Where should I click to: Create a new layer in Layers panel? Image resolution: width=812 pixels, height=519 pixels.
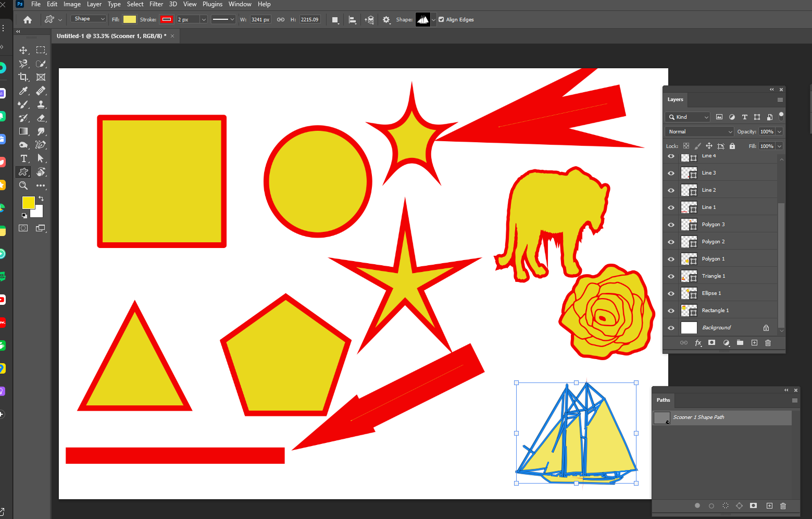754,343
